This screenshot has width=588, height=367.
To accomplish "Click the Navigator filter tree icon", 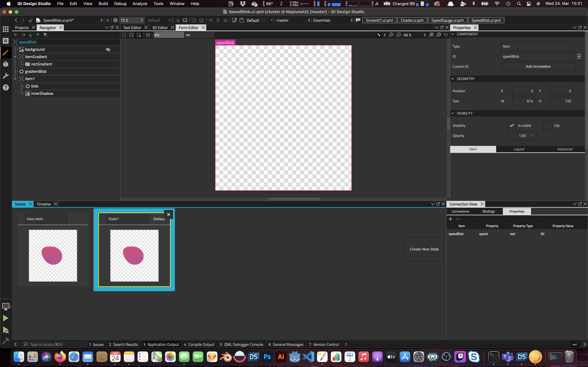I will click(45, 35).
